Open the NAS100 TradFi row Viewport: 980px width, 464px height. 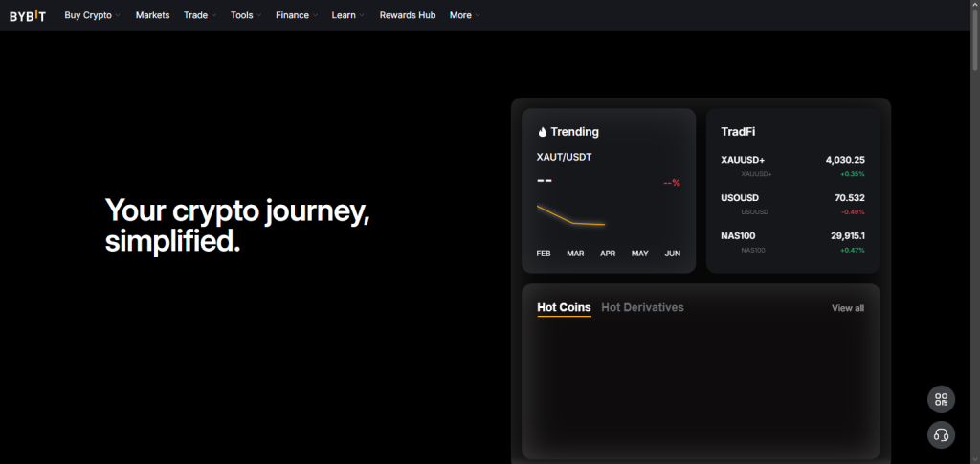point(792,242)
